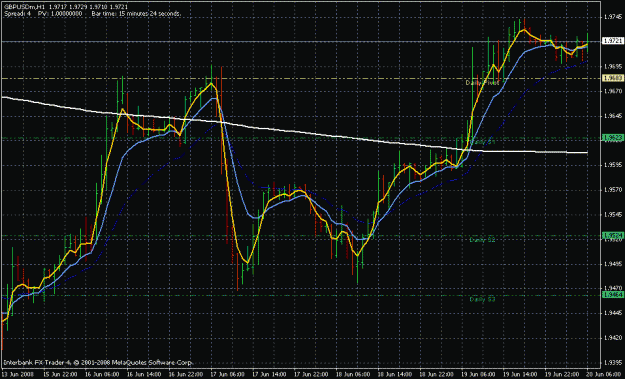Click the 1.9745 price scale value
Image resolution: width=625 pixels, height=379 pixels.
pos(613,17)
